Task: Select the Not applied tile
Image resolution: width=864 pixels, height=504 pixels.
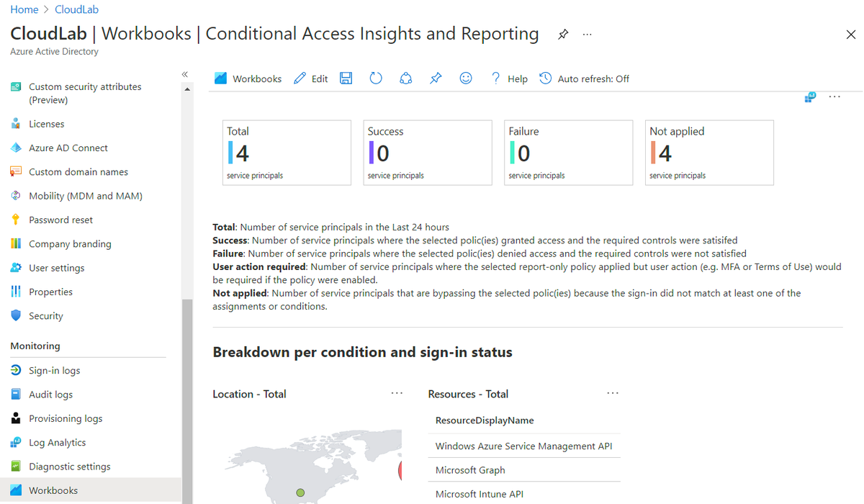Action: tap(709, 153)
